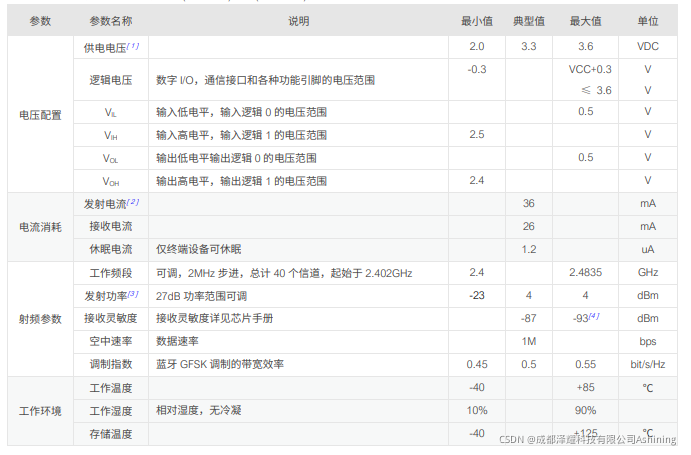Viewport: 691px width, 455px height.
Task: Click the 工作温度 row label
Action: (x=111, y=388)
